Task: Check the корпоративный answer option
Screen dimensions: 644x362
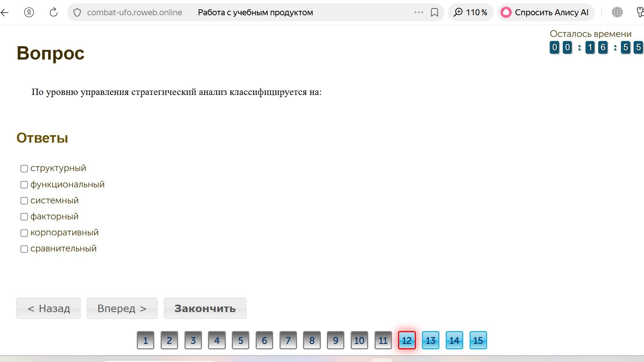Action: click(24, 233)
